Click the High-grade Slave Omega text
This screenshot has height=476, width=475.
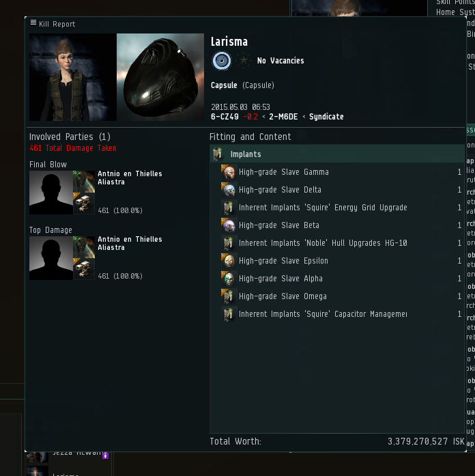coord(283,296)
